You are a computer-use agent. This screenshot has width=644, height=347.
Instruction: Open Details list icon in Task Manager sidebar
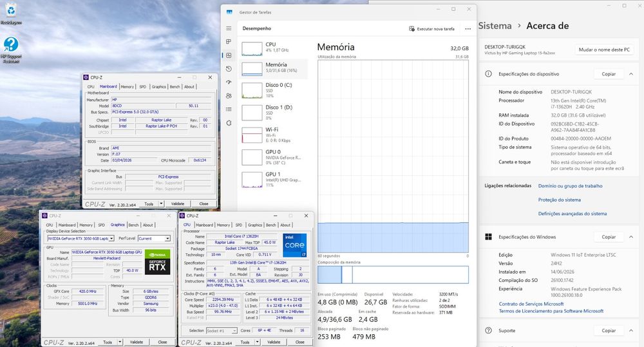[229, 109]
